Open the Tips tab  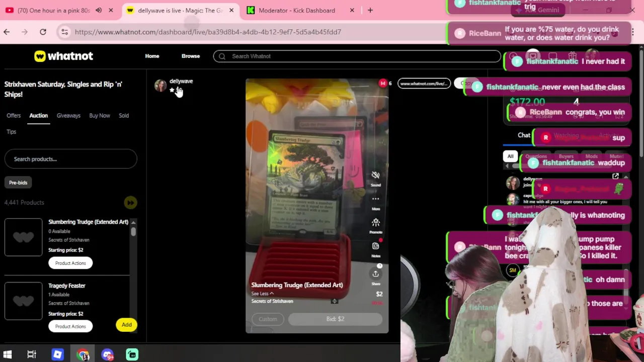12,132
